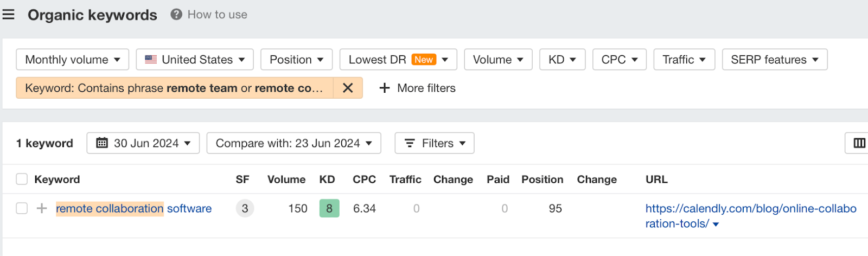This screenshot has height=256, width=868.
Task: Click the Keyword contains phrase filter chip
Action: (175, 88)
